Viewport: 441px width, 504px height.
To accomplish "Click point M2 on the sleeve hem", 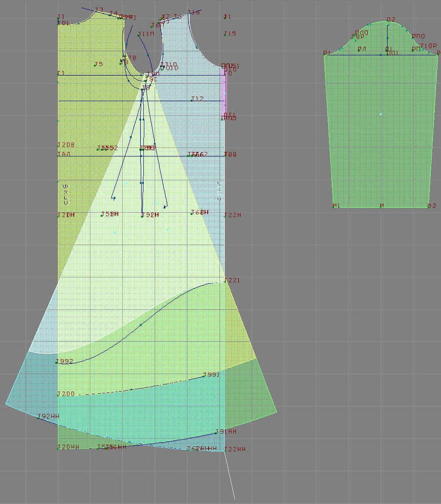I will (428, 206).
